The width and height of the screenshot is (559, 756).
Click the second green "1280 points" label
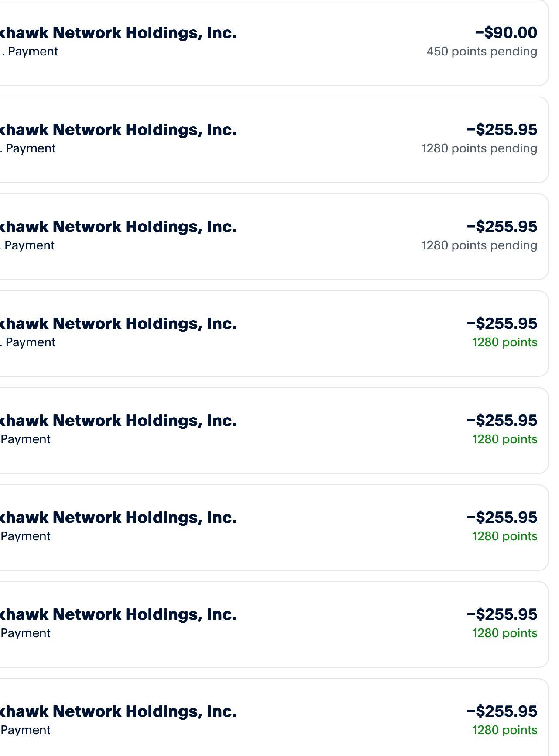(x=504, y=439)
